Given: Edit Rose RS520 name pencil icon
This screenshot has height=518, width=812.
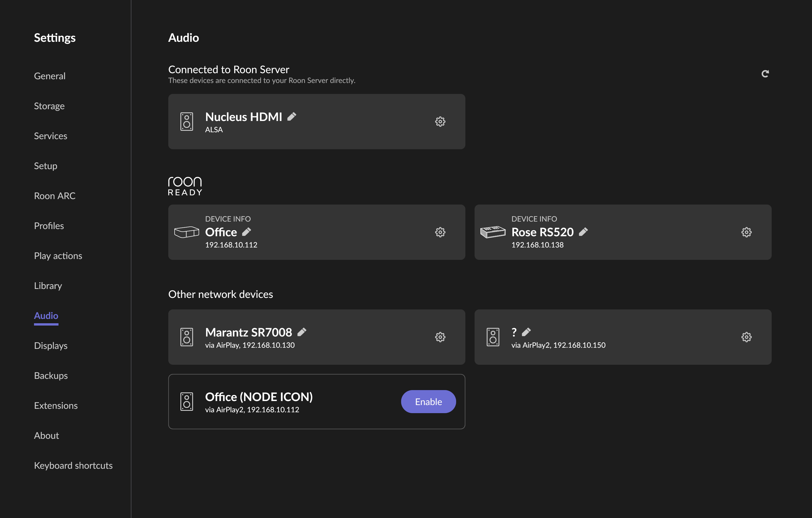Looking at the screenshot, I should coord(583,232).
